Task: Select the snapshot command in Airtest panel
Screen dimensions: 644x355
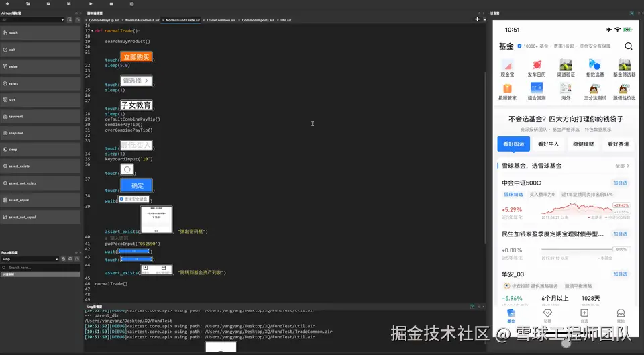Action: 40,133
